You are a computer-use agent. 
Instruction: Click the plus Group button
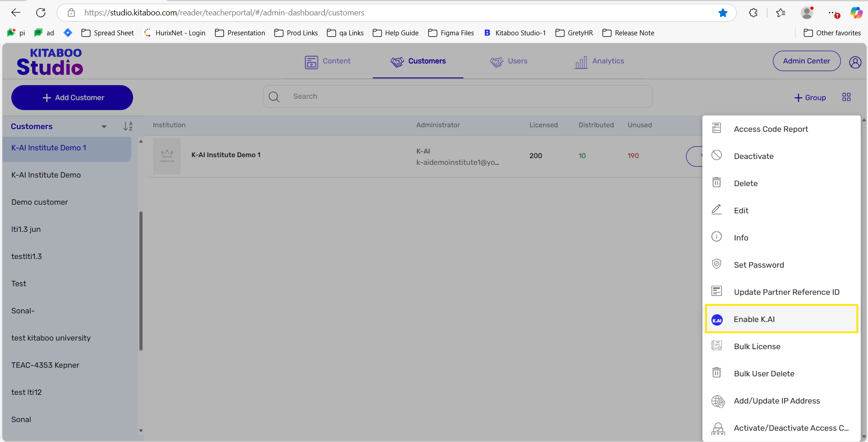810,98
